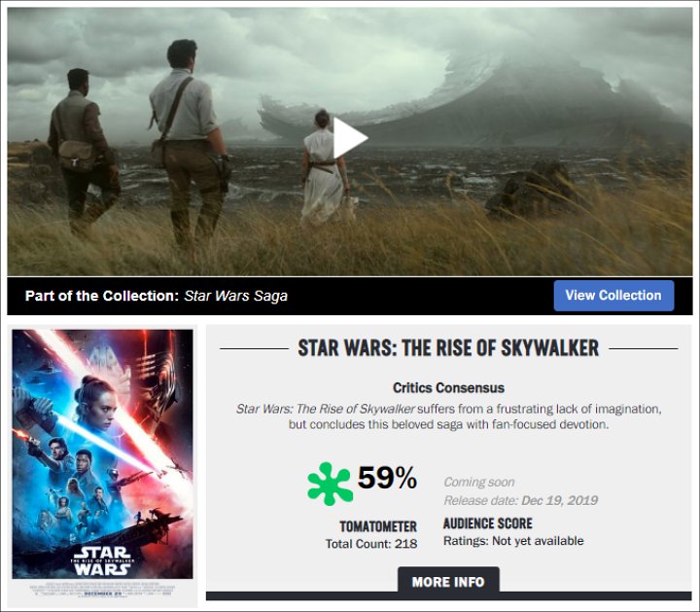The height and width of the screenshot is (612, 700).
Task: Click the release date Dec 19, 2019
Action: click(559, 500)
